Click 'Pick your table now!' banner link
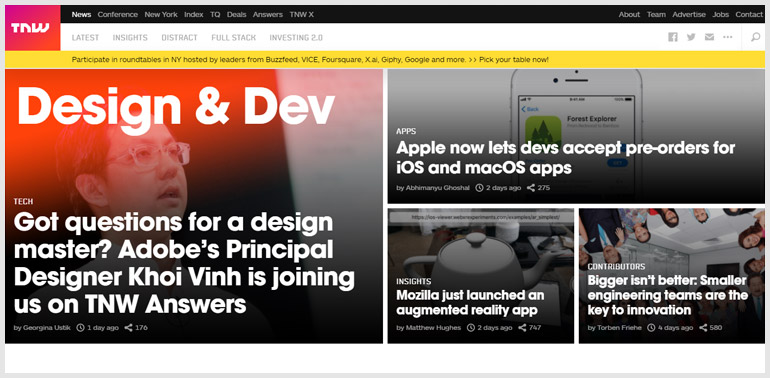770x378 pixels. tap(514, 59)
